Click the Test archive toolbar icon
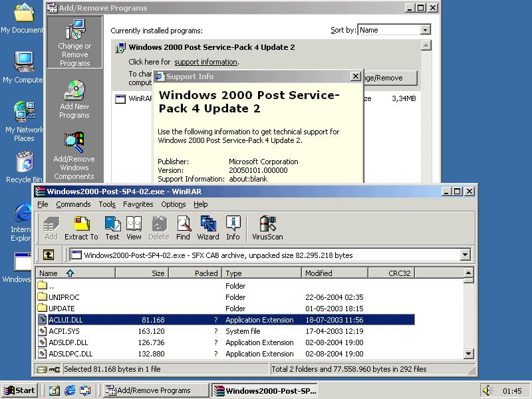Screen dimensions: 532x399 [112, 227]
